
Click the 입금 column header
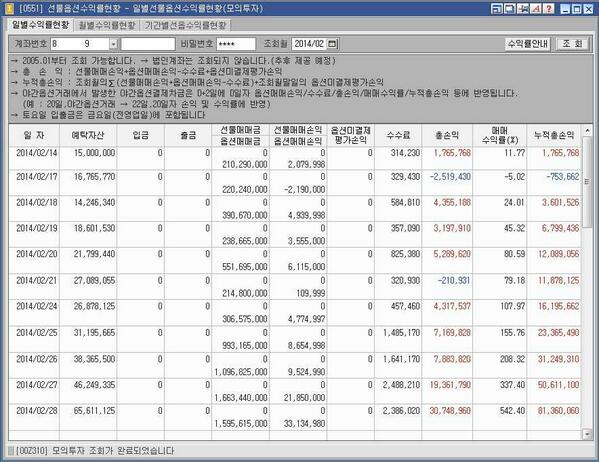coord(141,135)
